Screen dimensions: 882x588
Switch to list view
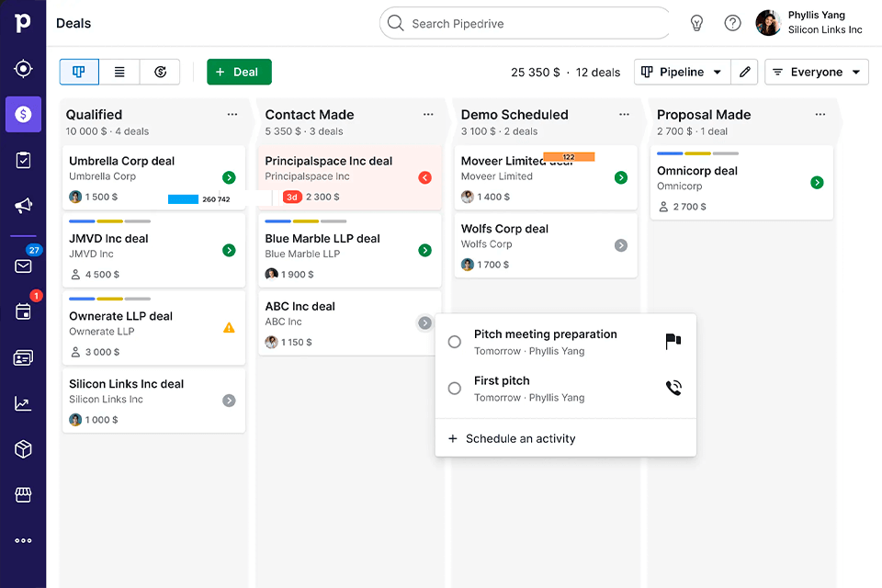coord(119,72)
